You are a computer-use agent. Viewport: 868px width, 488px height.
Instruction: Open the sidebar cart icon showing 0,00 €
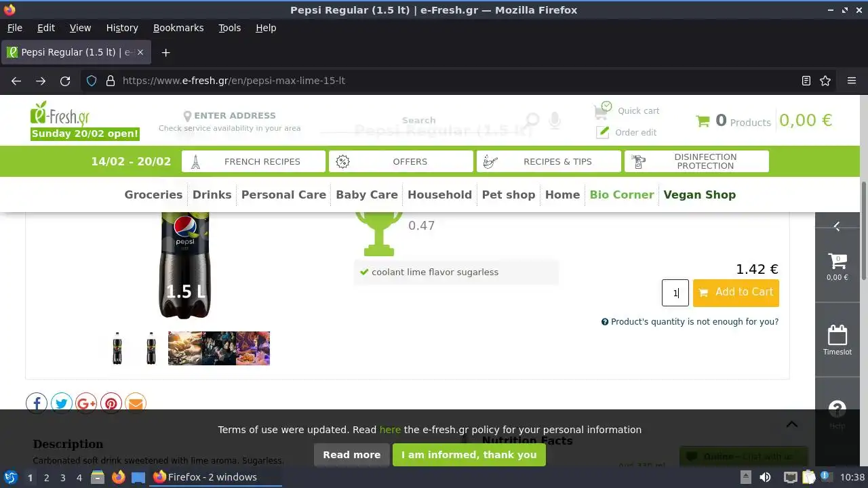[837, 266]
